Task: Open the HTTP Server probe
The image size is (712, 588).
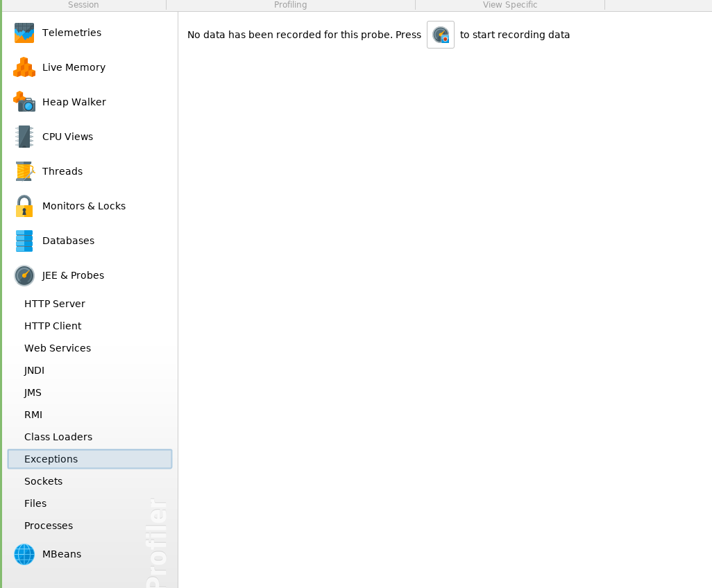Action: point(55,304)
